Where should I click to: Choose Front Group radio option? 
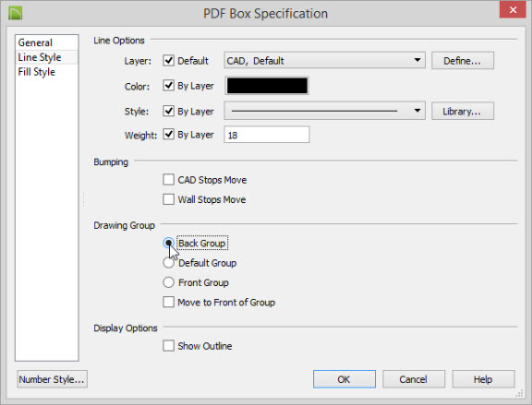169,282
